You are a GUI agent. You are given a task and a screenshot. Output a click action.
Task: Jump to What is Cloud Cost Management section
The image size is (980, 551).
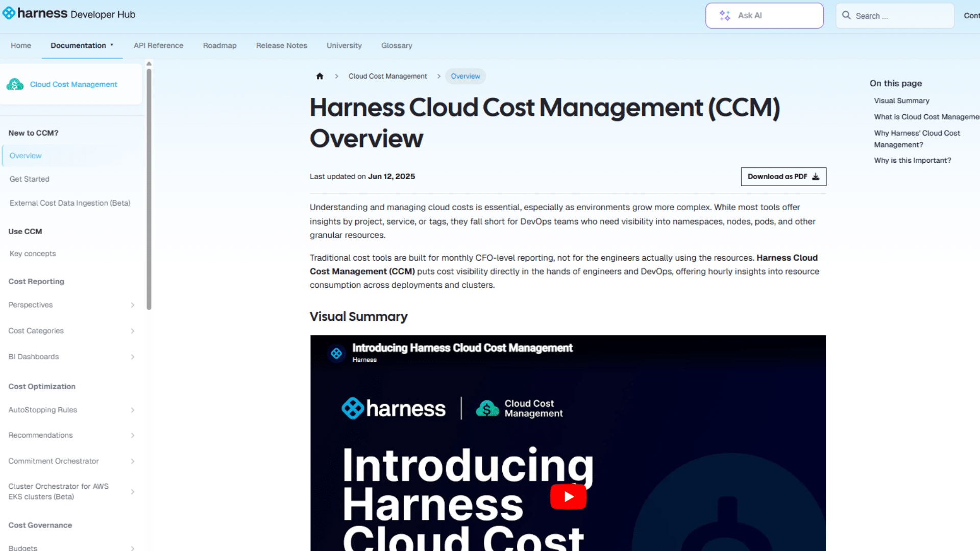tap(927, 117)
